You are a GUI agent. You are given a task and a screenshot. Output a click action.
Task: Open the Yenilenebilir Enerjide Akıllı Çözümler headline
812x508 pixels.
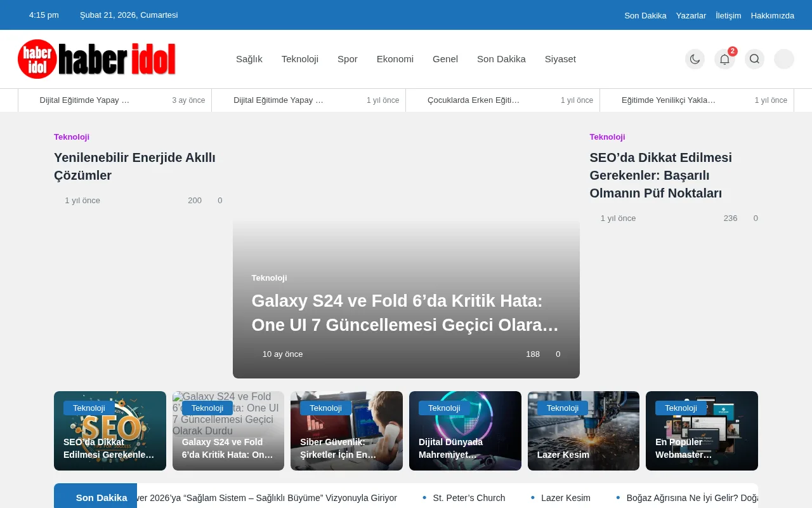coord(134,166)
